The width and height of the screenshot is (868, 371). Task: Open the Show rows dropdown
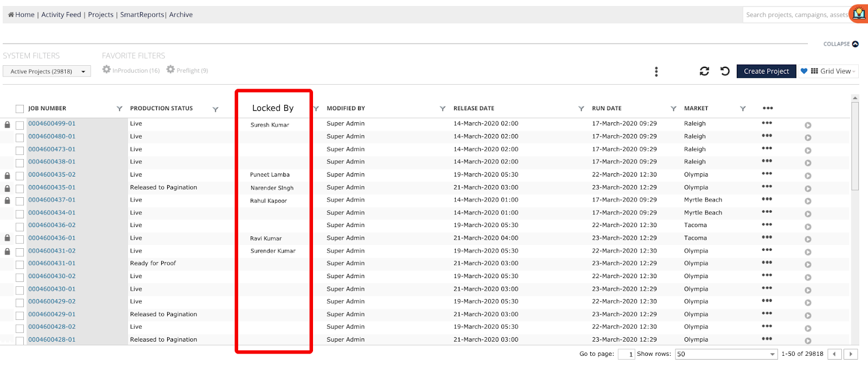(726, 354)
